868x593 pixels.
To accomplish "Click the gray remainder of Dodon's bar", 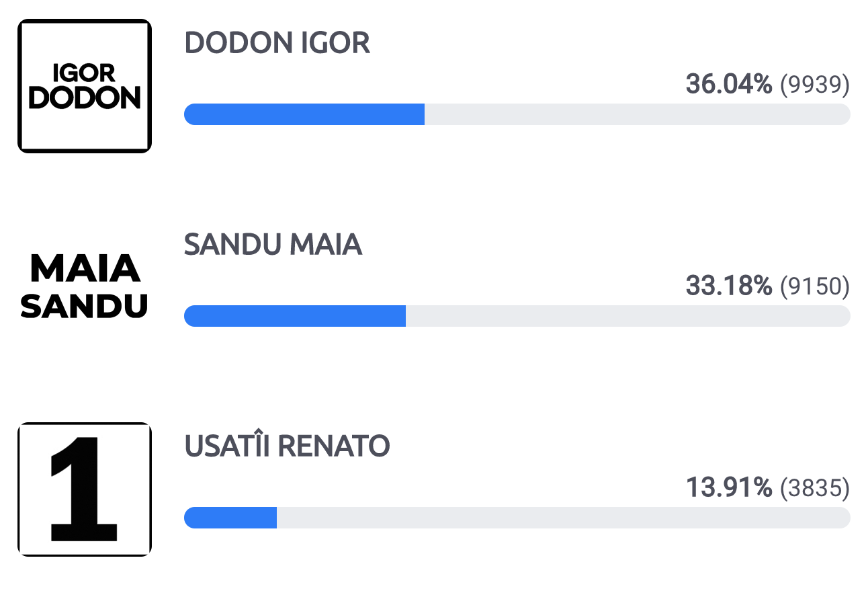I will click(x=638, y=114).
